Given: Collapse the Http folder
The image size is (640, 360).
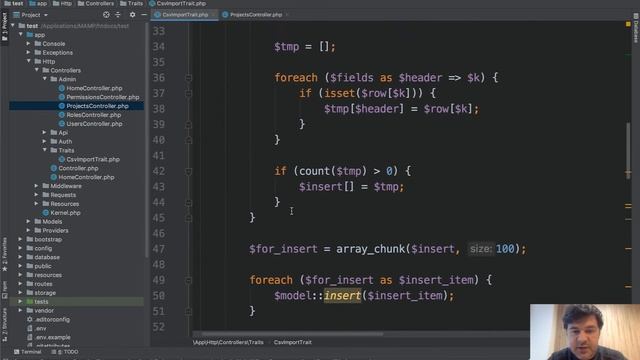Looking at the screenshot, I should pos(29,62).
